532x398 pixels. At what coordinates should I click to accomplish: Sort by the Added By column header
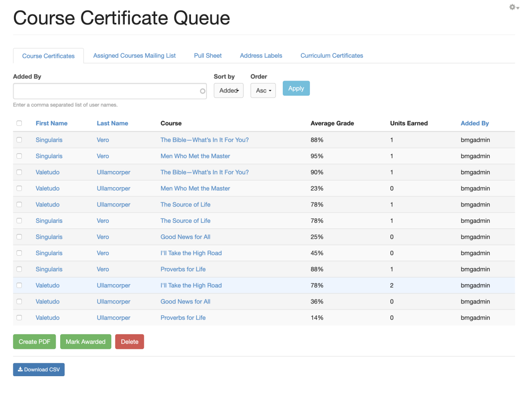474,123
